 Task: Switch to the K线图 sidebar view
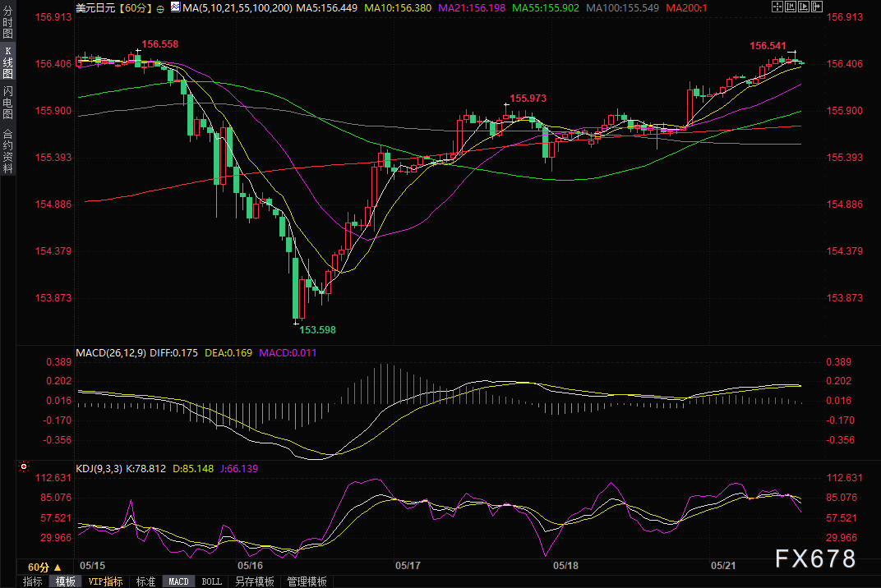coord(8,62)
